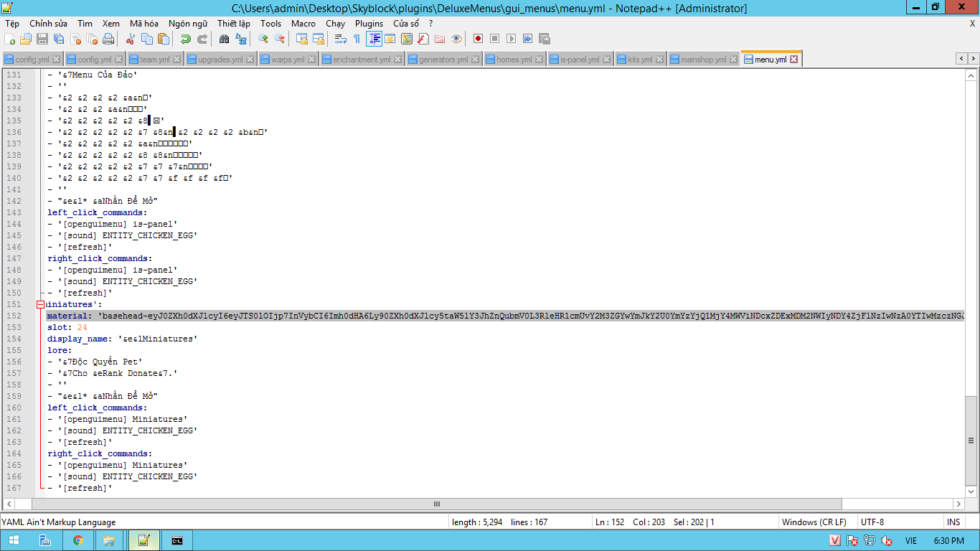
Task: Toggle file monitoring eye icon
Action: [456, 39]
